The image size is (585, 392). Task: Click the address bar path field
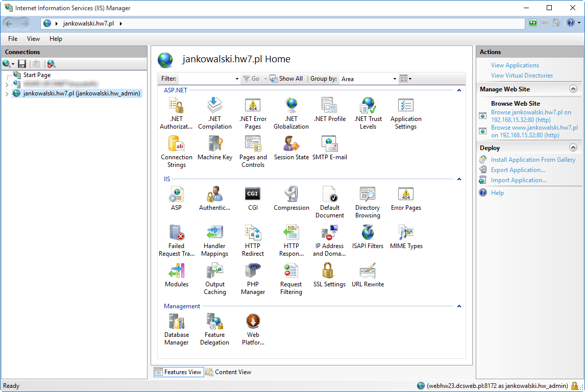point(282,23)
